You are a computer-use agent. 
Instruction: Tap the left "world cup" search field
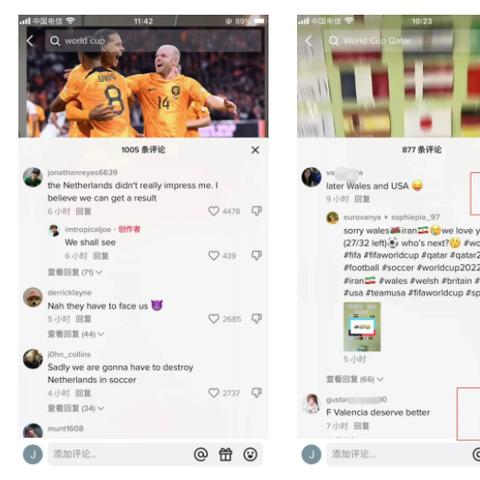pyautogui.click(x=153, y=41)
